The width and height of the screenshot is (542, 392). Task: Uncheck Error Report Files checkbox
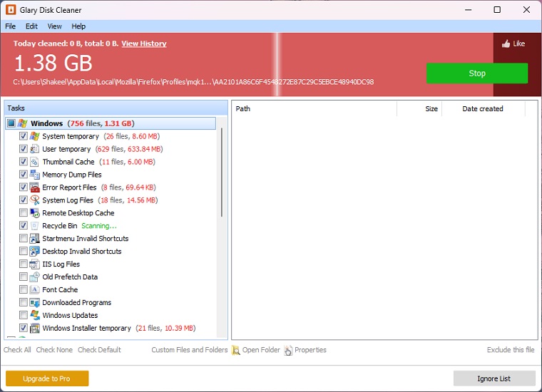coord(23,187)
